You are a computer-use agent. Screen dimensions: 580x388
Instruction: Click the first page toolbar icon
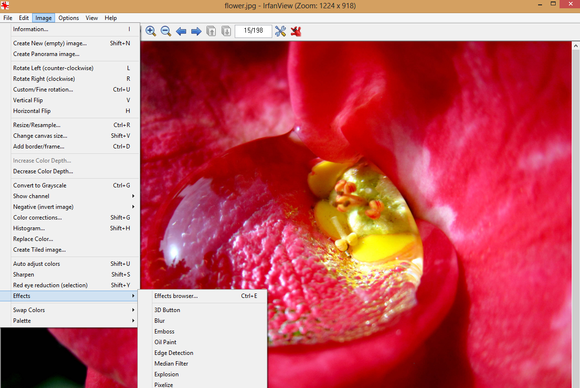[x=211, y=31]
